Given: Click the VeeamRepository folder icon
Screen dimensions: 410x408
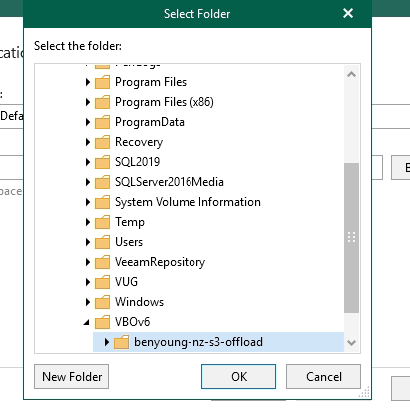Looking at the screenshot, I should click(x=102, y=262).
